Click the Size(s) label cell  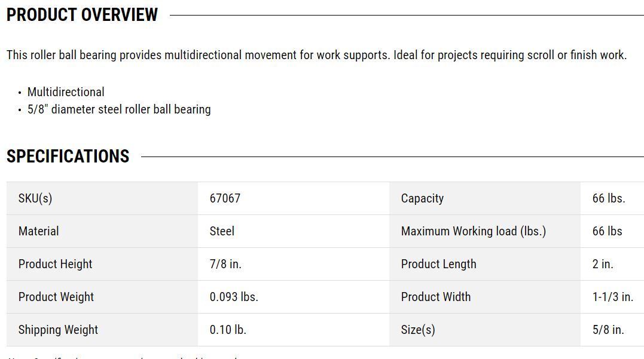(484, 330)
